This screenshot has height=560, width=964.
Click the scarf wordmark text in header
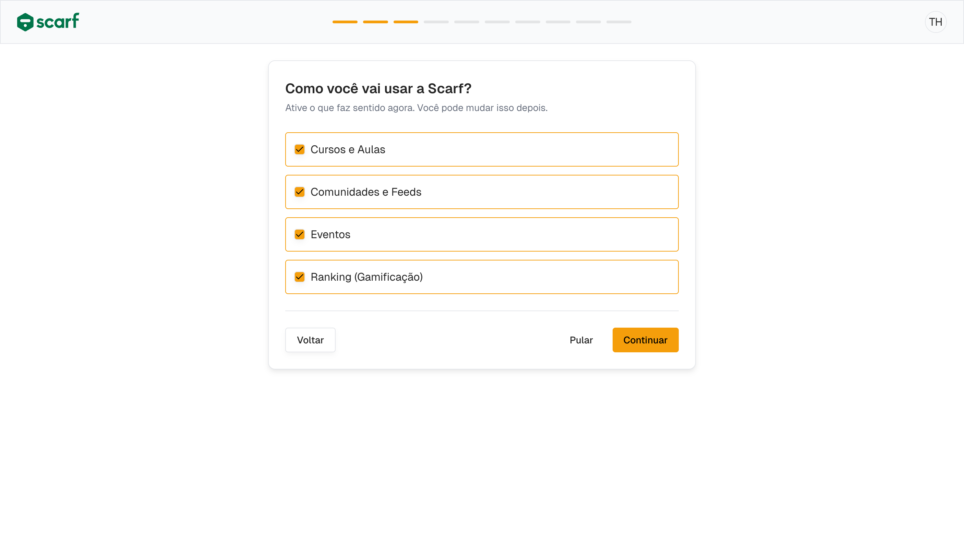coord(58,22)
